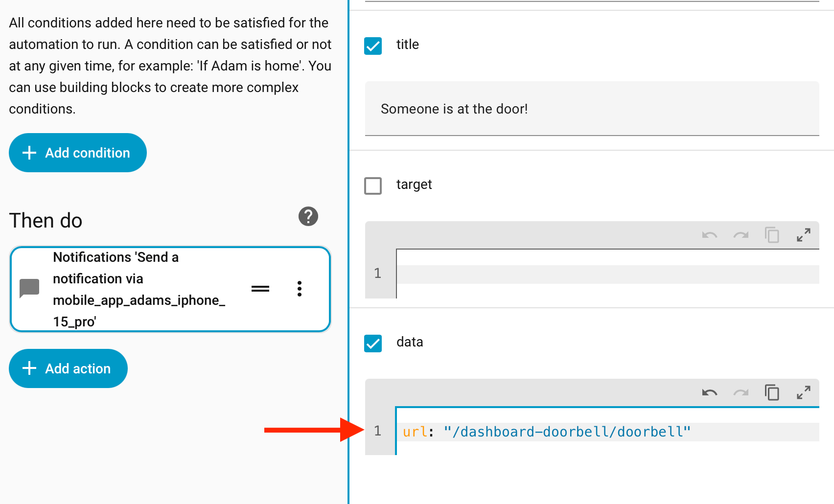The image size is (834, 504).
Task: Expand the data editor to fullscreen
Action: tap(803, 392)
